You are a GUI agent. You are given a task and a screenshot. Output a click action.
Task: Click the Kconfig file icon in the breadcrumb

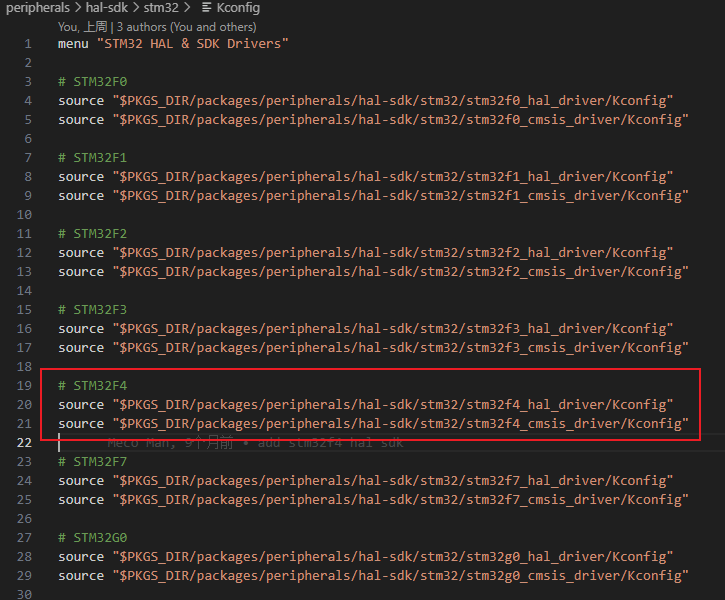(x=207, y=7)
